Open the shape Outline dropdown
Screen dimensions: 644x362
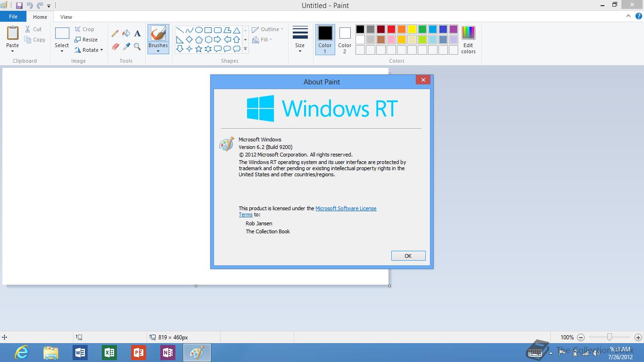coord(267,29)
